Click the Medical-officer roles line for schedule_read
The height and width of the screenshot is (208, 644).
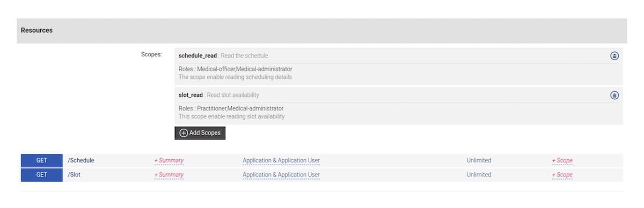236,69
